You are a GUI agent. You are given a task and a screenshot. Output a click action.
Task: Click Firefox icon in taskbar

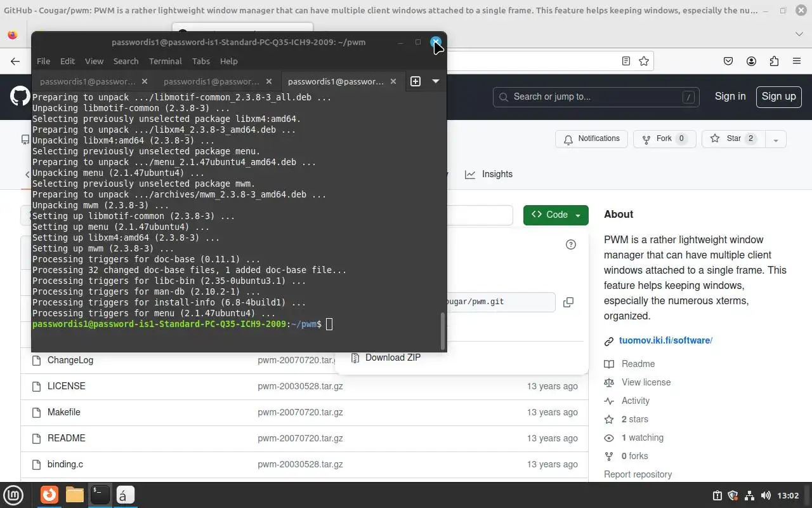coord(49,495)
